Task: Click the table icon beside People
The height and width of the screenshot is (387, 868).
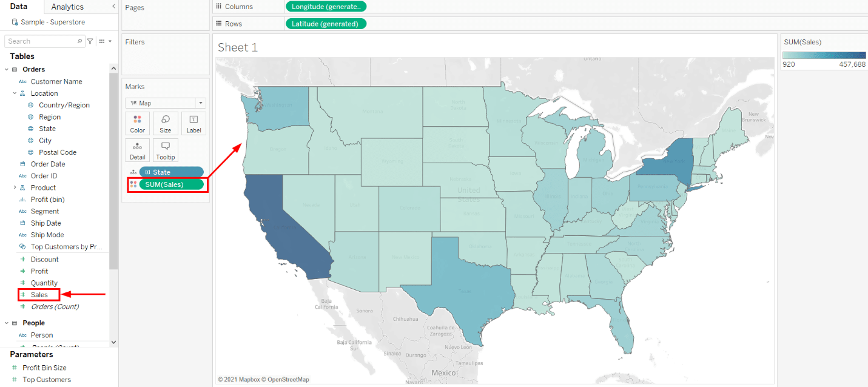Action: (15, 323)
